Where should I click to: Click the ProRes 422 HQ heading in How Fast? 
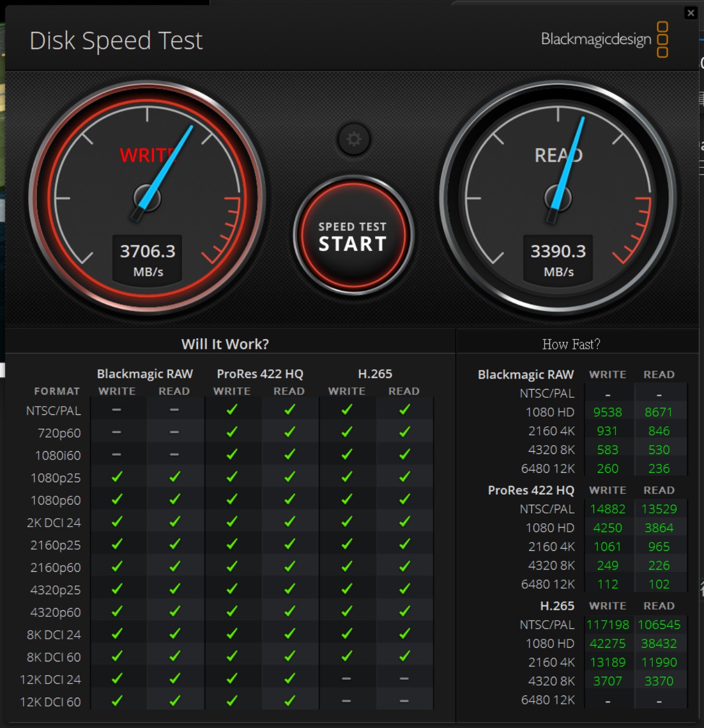(531, 490)
